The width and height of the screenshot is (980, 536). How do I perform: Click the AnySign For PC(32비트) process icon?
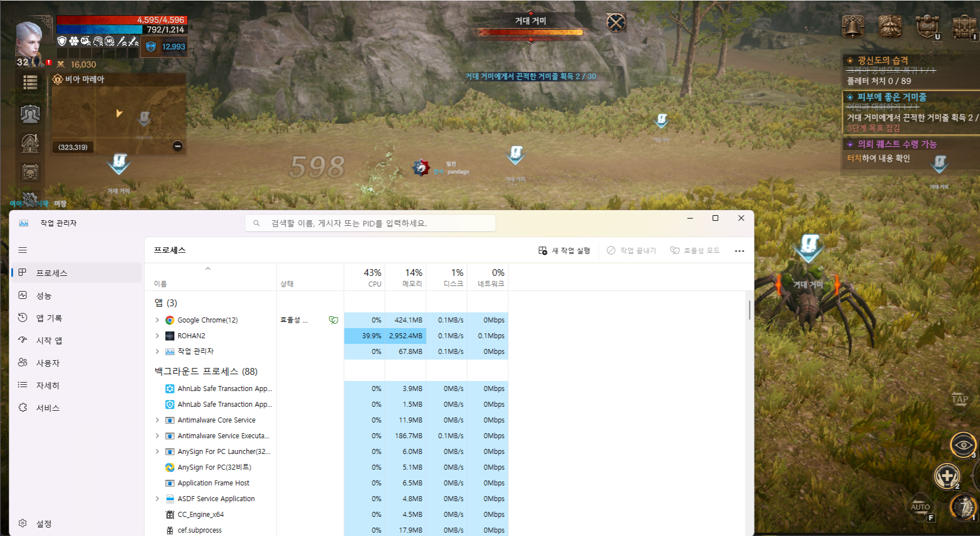click(170, 467)
